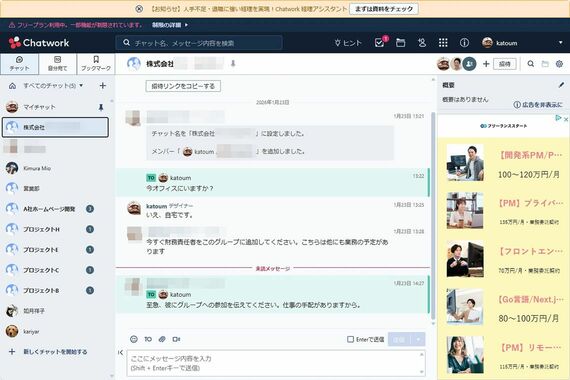Close the ad with X icon

pyautogui.click(x=566, y=119)
